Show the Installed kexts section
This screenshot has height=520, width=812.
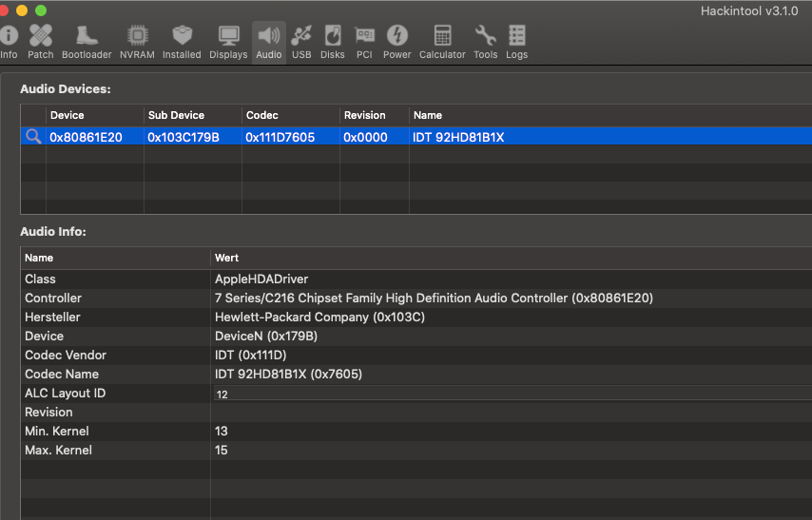coord(182,36)
